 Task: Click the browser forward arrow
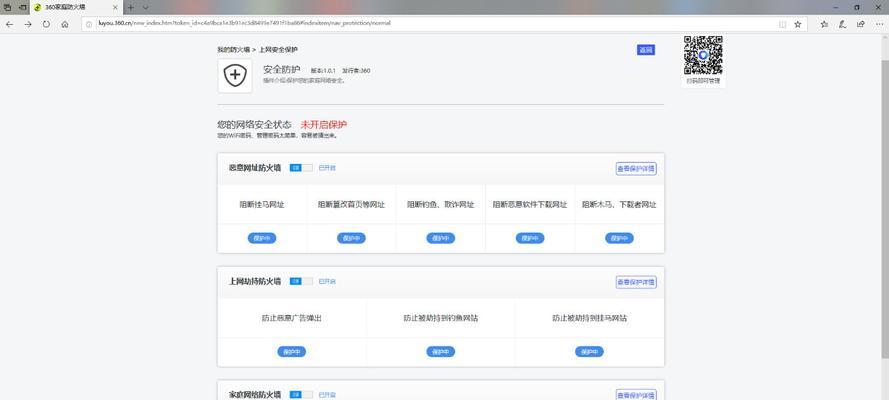pos(27,24)
